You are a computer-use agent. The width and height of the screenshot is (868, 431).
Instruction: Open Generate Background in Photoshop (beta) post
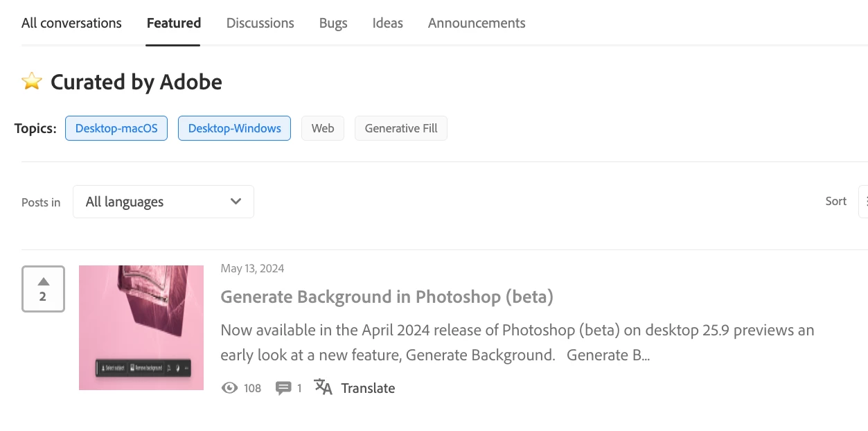[387, 297]
